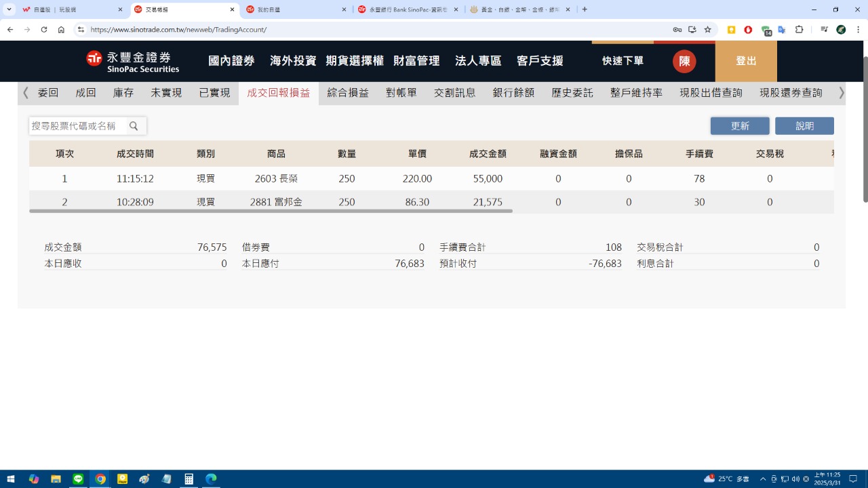The image size is (868, 488).
Task: Focus the stock code search field
Action: 77,126
